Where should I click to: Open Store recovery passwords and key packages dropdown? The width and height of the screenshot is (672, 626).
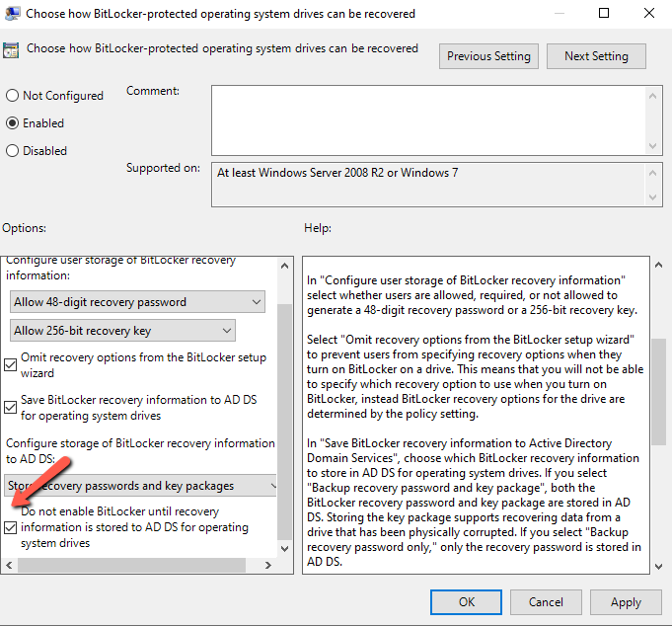point(143,486)
